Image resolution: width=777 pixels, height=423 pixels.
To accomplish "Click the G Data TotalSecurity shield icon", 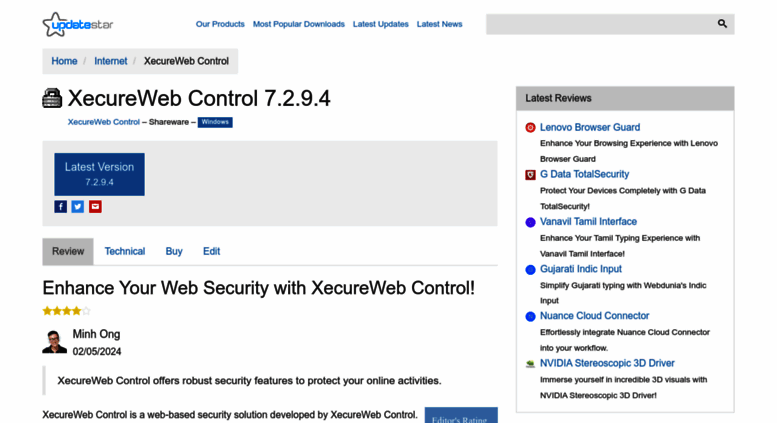I will click(x=530, y=175).
